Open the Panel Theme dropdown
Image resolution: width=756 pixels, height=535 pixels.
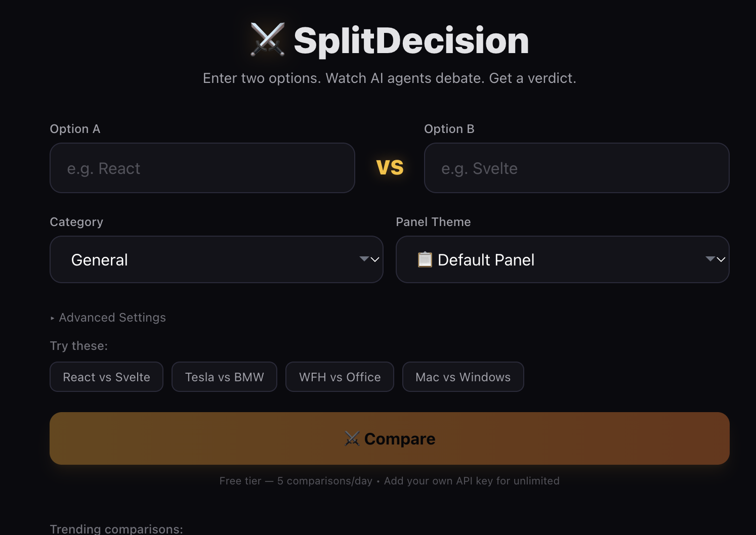click(562, 259)
